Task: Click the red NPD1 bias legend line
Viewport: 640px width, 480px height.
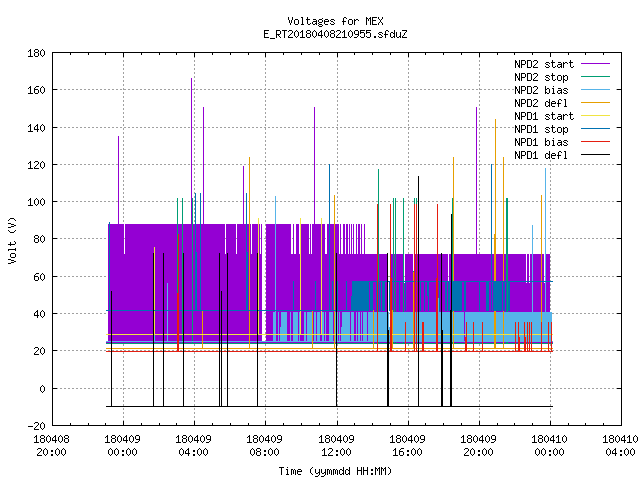Action: point(595,142)
